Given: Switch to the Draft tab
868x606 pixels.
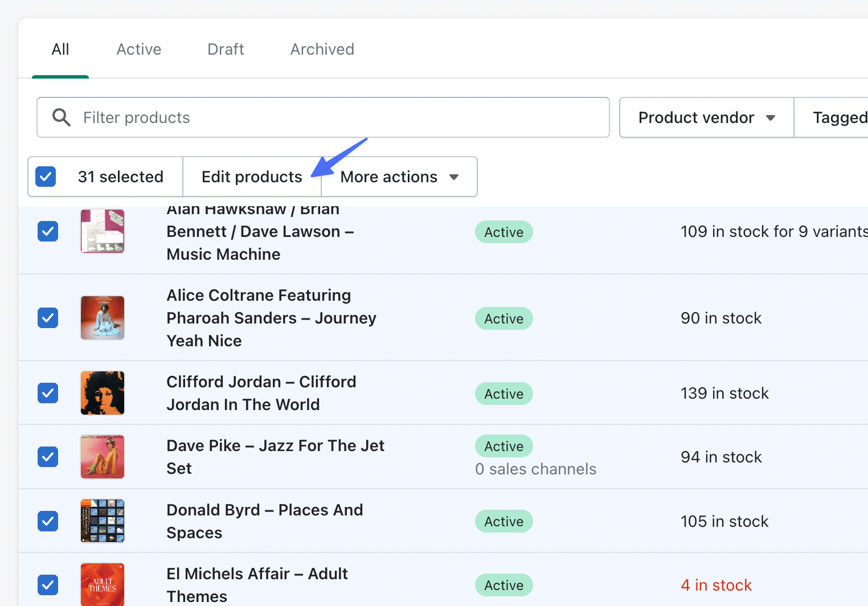Looking at the screenshot, I should 225,49.
